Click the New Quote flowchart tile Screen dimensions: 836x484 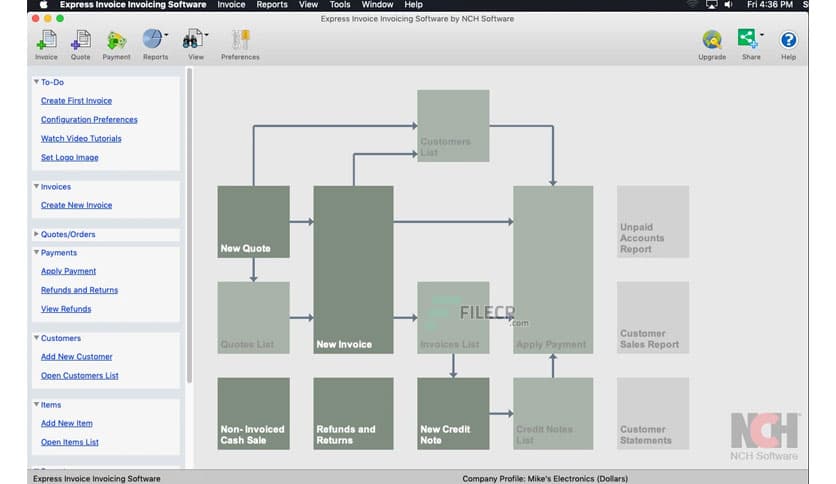[253, 221]
